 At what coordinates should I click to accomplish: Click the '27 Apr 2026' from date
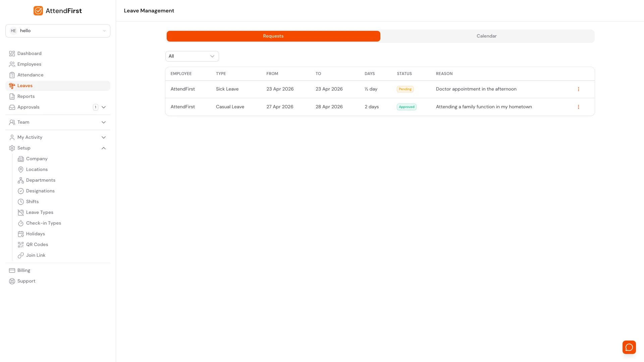coord(280,107)
